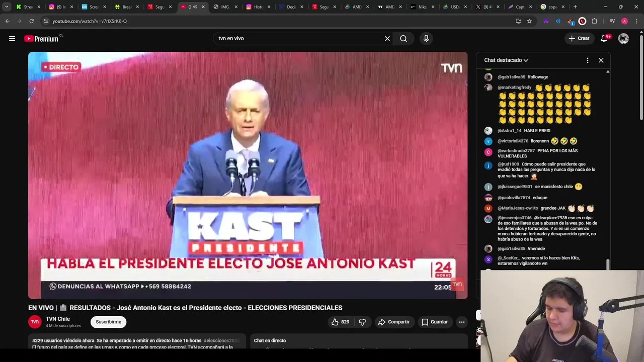Screen dimensions: 644x362
Task: Click the '829' like count
Action: coord(345,322)
